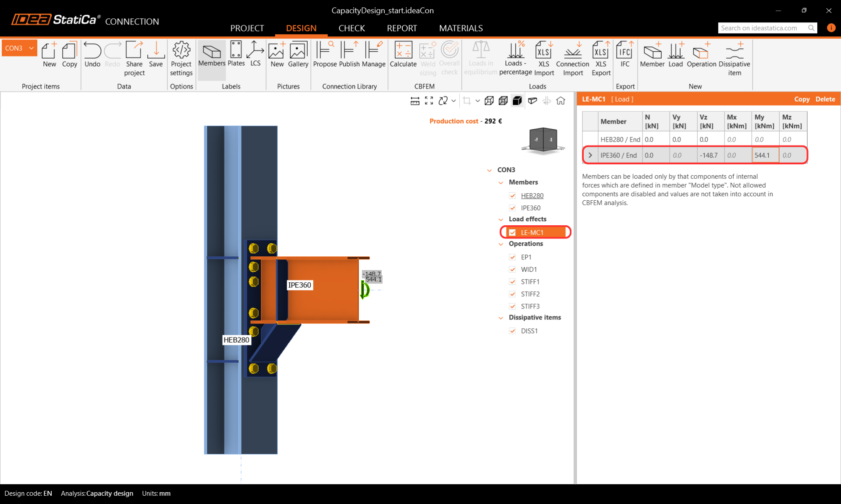Viewport: 841px width, 504px height.
Task: Click the IPE360 label in the 3D model
Action: 300,285
